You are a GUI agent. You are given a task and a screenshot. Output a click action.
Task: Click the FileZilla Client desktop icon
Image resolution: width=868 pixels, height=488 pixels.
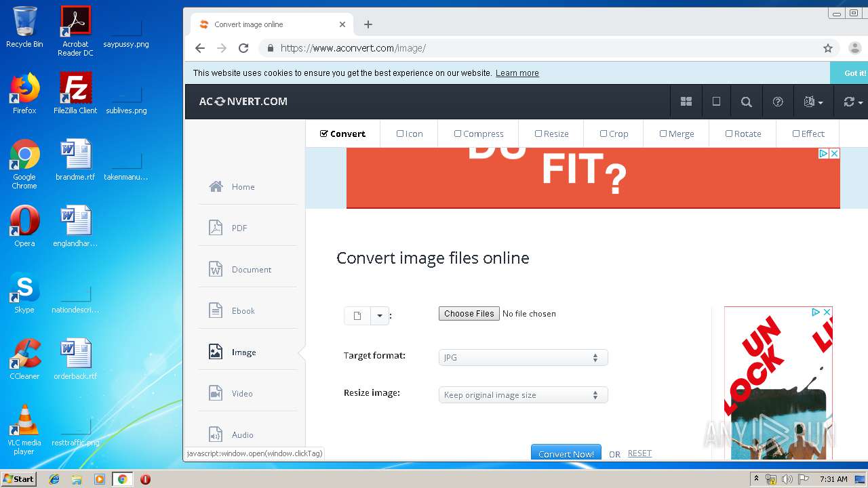[x=75, y=93]
